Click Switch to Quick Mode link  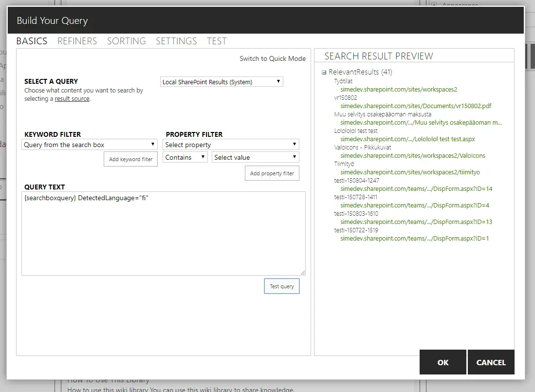tap(273, 58)
